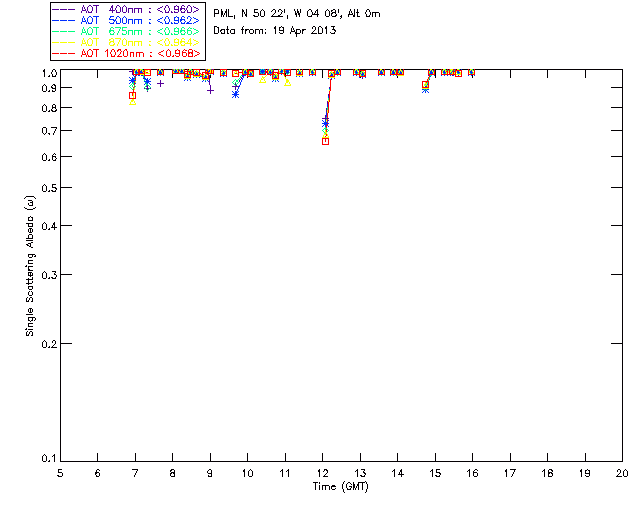Click the AOT 675nm legend entry
Viewport: 640px width, 512px height.
126,31
